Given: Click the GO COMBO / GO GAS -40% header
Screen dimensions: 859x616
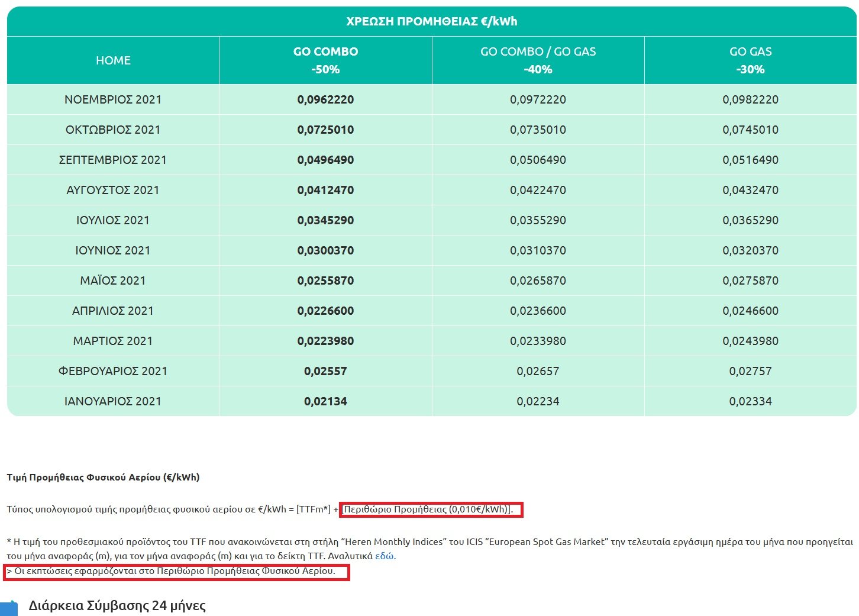Looking at the screenshot, I should tap(538, 60).
